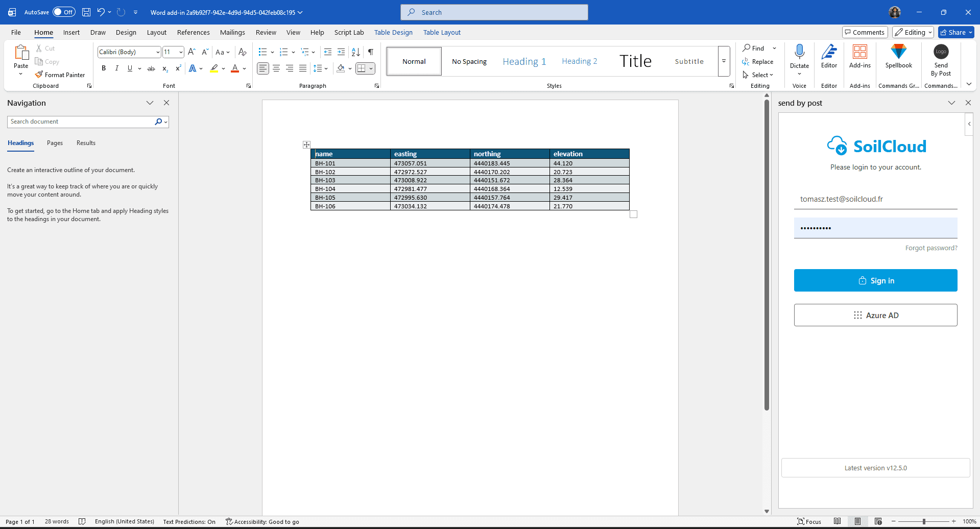980x529 pixels.
Task: Click the Paste clipboard icon
Action: pos(21,53)
